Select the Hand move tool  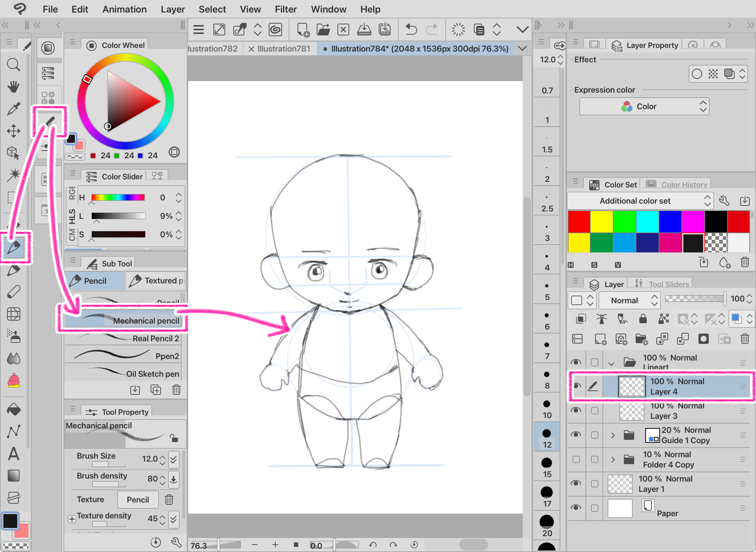tap(14, 87)
